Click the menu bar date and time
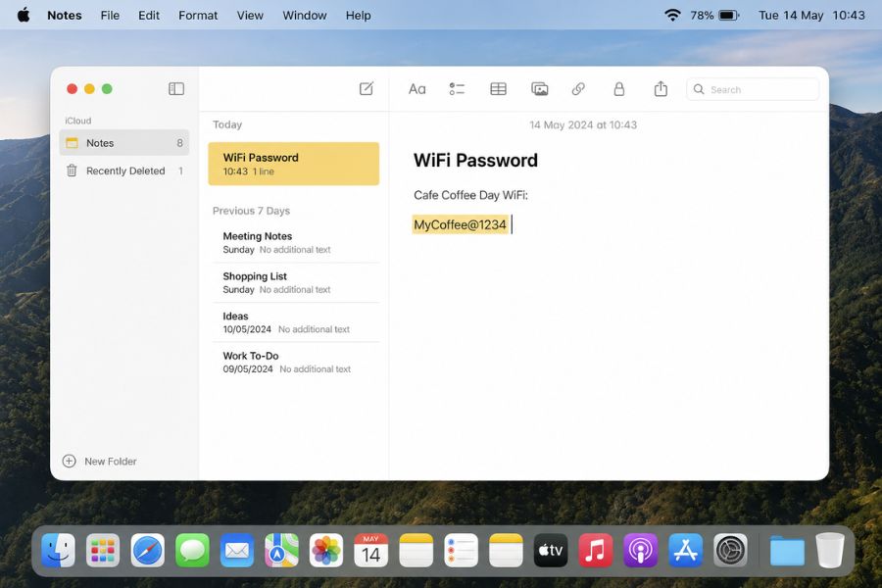Image resolution: width=882 pixels, height=588 pixels. pos(811,16)
